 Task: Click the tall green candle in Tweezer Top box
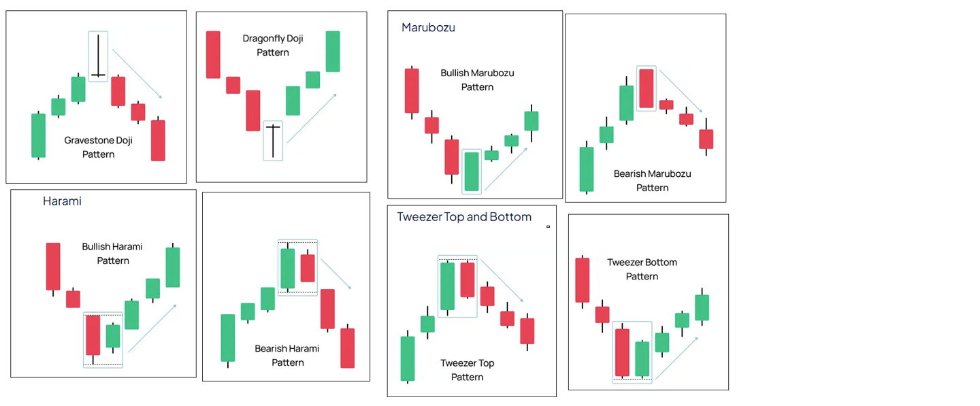(x=447, y=286)
